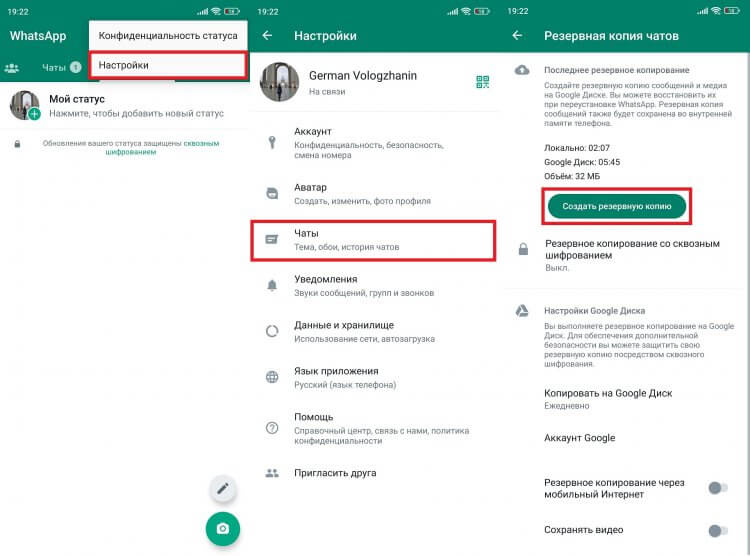The height and width of the screenshot is (556, 750).
Task: Tap the globe language icon
Action: pos(272,377)
